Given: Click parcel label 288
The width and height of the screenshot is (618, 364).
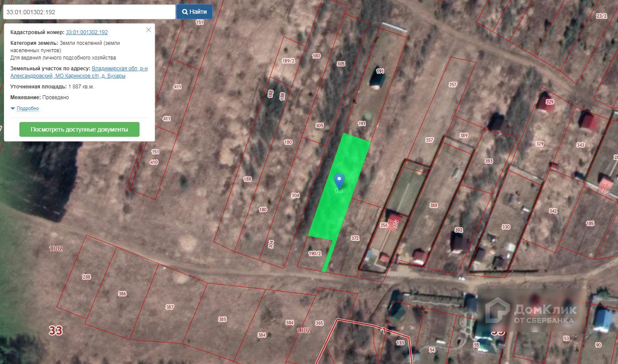Looking at the screenshot, I should pyautogui.click(x=86, y=277).
